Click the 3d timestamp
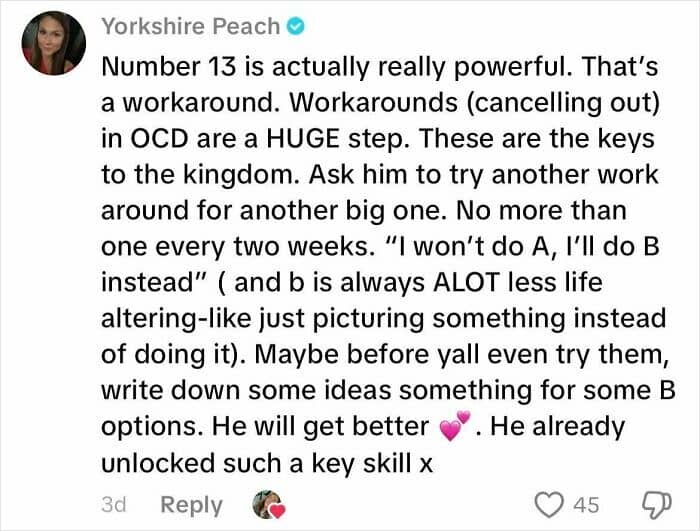This screenshot has height=531, width=700. pos(114,503)
